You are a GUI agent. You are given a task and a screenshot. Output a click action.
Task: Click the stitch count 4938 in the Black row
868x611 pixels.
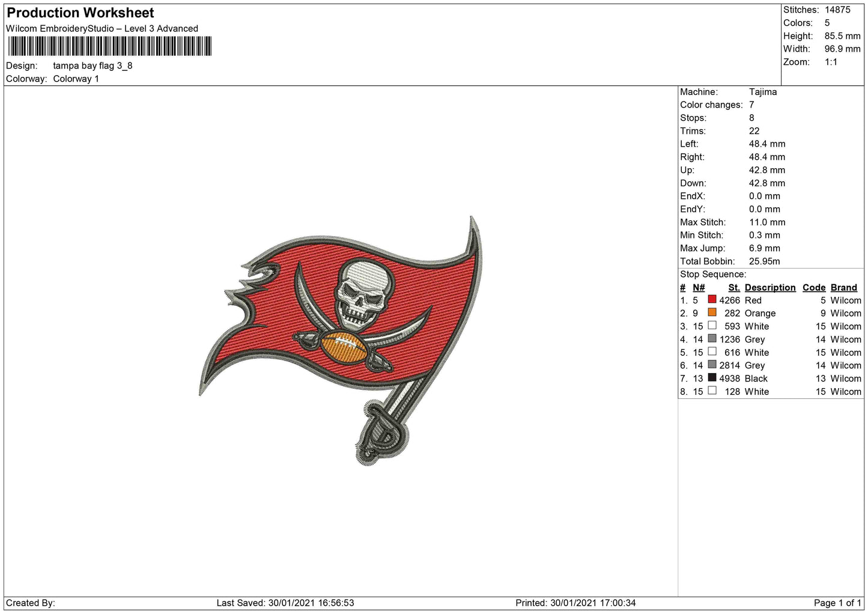point(730,378)
